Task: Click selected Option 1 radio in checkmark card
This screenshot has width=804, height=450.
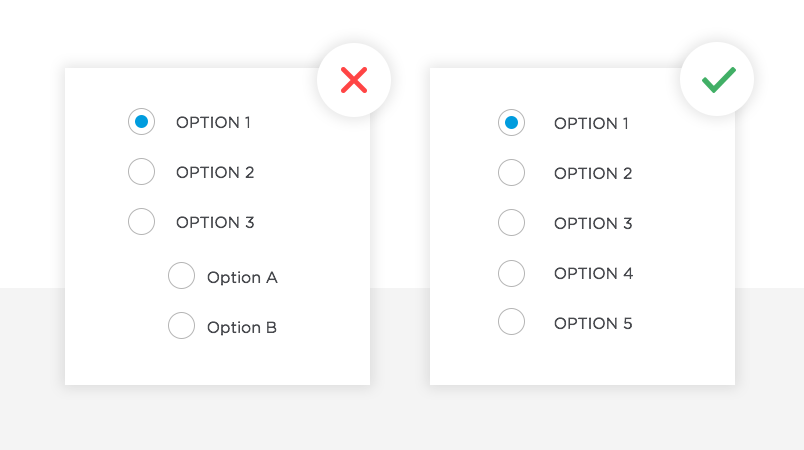Action: coord(511,123)
